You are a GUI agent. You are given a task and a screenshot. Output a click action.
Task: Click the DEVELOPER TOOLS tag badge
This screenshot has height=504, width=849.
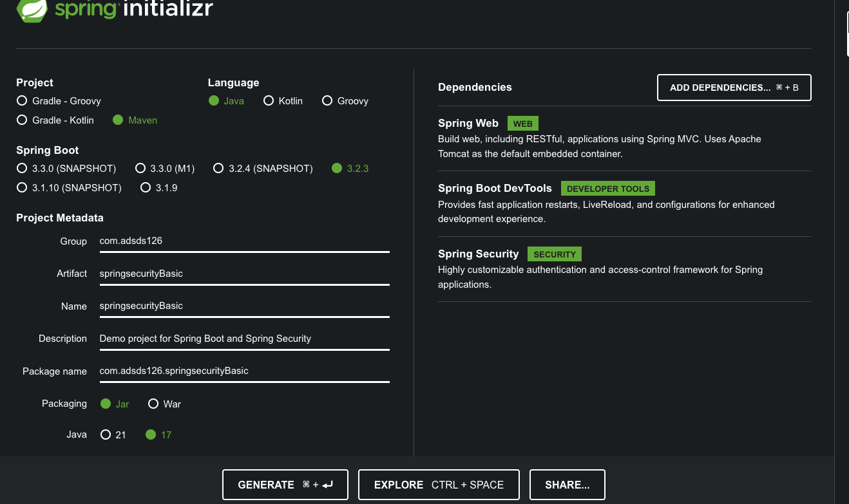click(608, 189)
